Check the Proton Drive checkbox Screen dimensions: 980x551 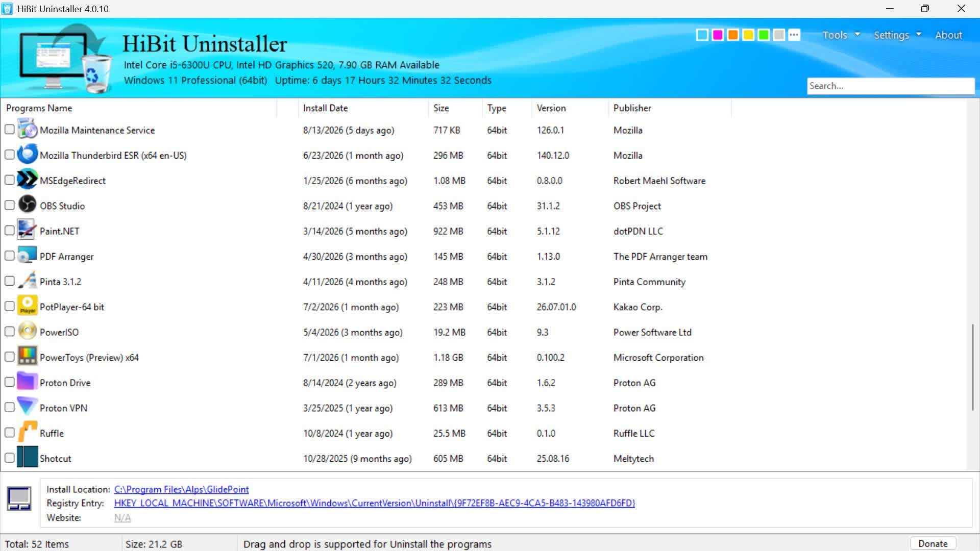pos(10,382)
